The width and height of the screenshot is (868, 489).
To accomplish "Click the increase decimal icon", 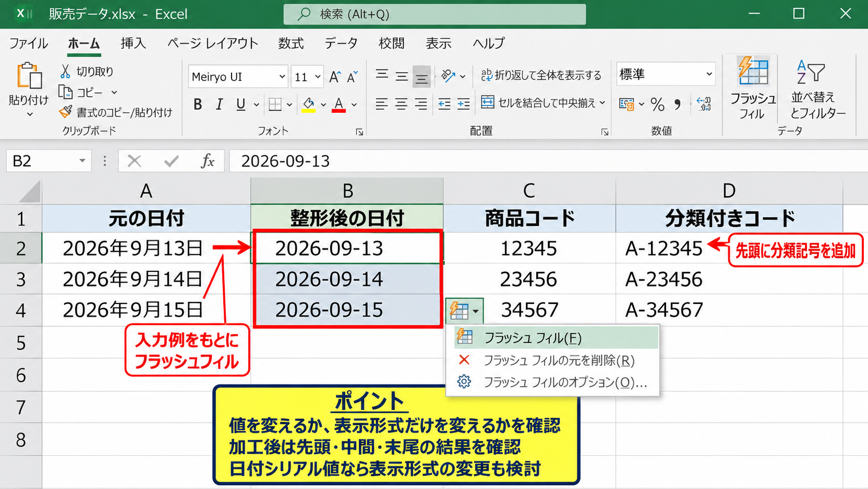I will click(x=704, y=104).
